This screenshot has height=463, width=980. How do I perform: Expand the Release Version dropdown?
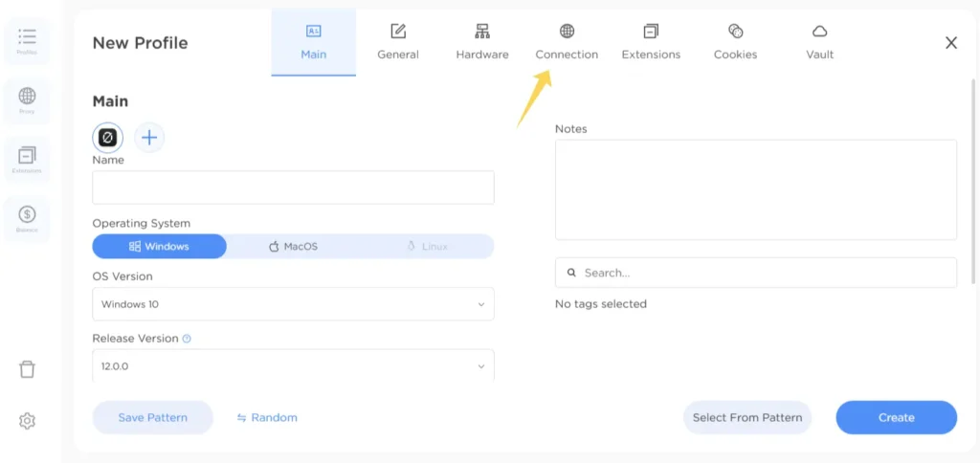293,365
